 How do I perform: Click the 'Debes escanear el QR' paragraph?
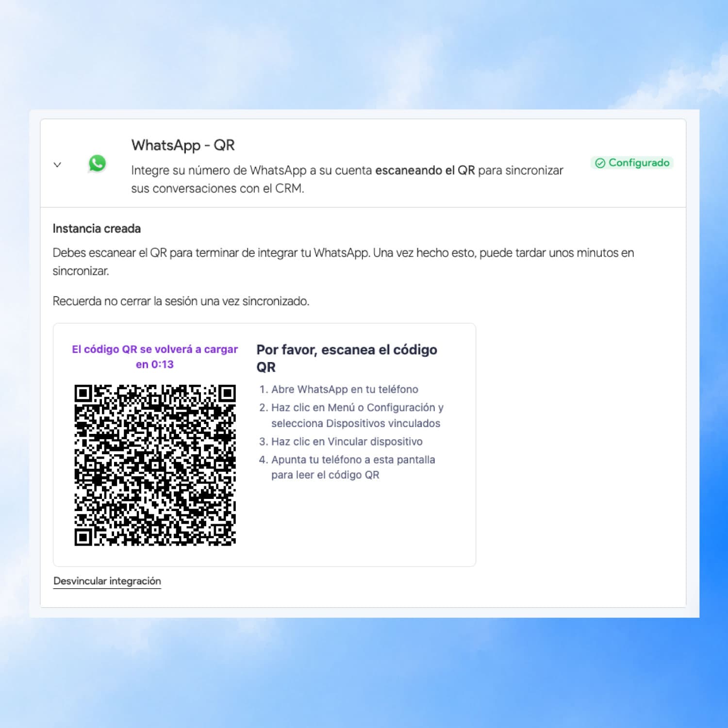tap(343, 262)
